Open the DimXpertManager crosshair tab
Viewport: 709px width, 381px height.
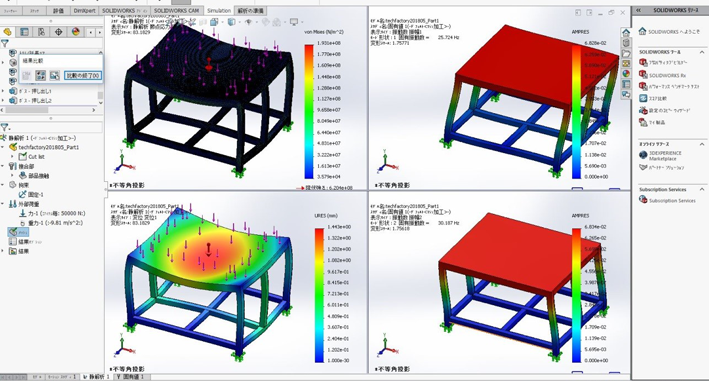[58, 32]
